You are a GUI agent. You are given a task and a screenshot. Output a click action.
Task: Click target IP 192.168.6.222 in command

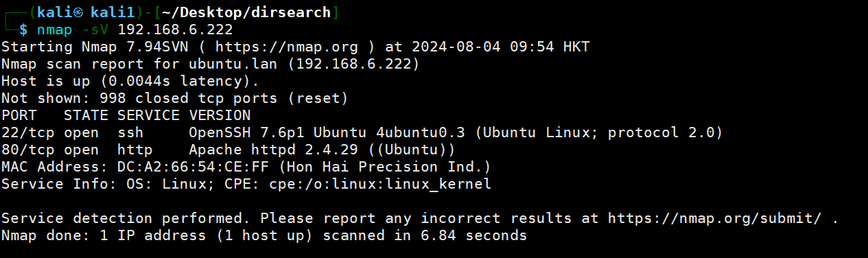click(x=175, y=30)
